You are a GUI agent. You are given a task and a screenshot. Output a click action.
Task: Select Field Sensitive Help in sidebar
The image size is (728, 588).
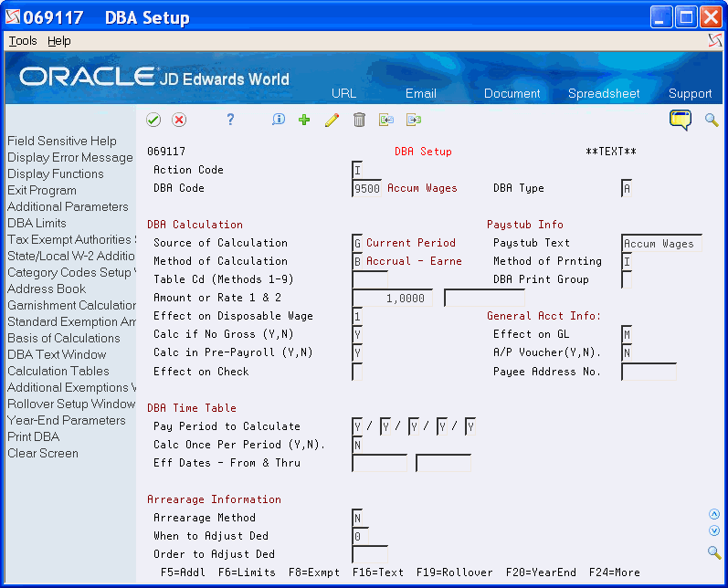click(x=62, y=141)
